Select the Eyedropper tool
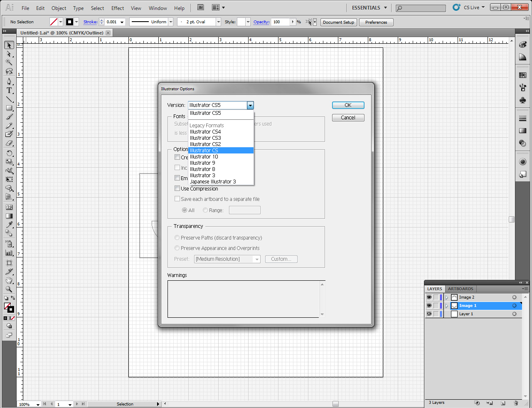 9,225
